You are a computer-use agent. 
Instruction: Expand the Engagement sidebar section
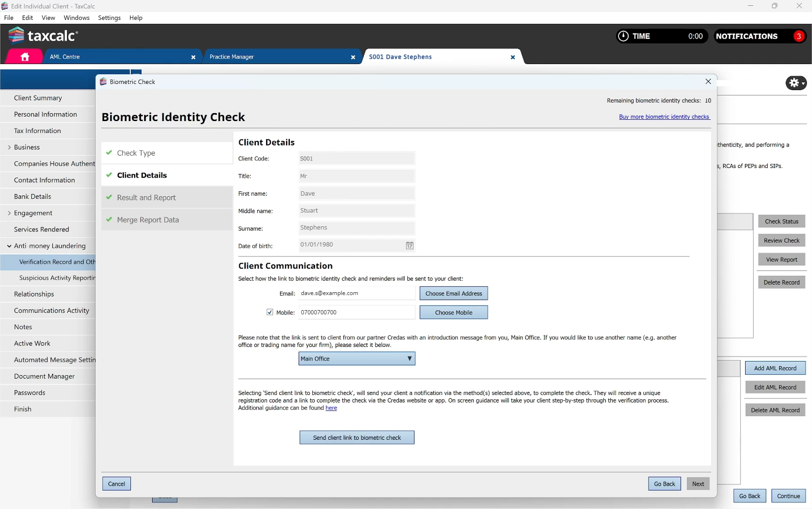(x=9, y=213)
